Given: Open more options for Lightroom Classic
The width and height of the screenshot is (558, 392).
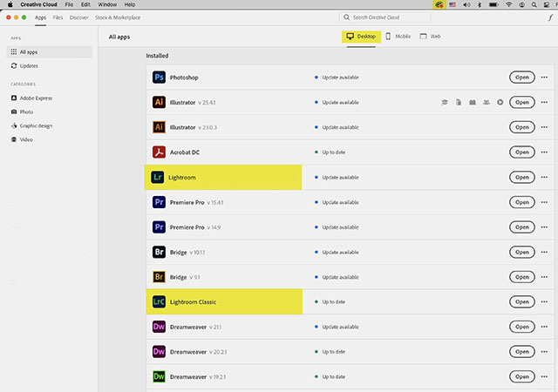Looking at the screenshot, I should click(x=544, y=301).
